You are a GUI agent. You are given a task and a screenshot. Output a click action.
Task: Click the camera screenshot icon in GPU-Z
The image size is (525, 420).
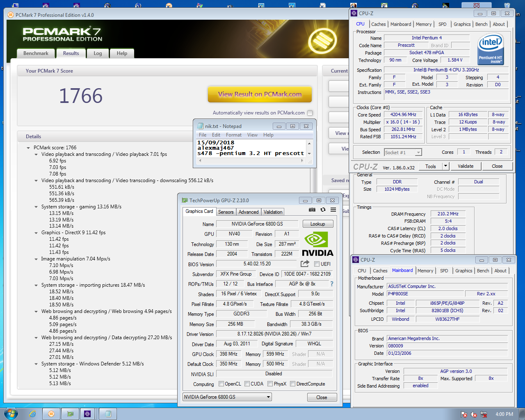312,210
